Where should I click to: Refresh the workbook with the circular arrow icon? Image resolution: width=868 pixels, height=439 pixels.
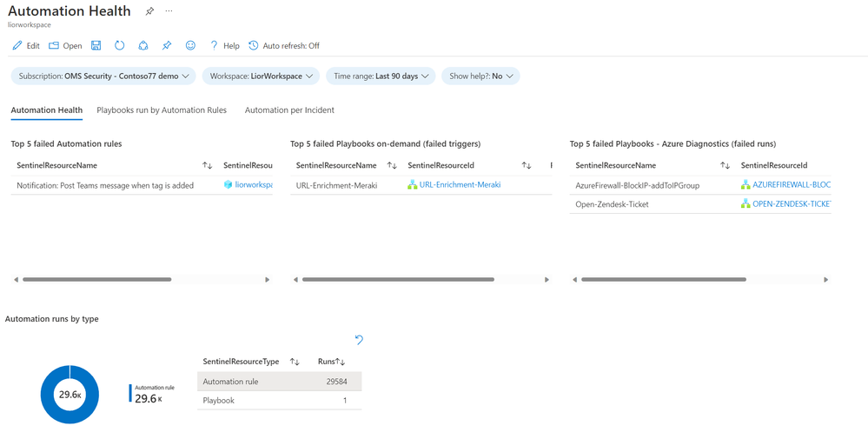pyautogui.click(x=120, y=45)
